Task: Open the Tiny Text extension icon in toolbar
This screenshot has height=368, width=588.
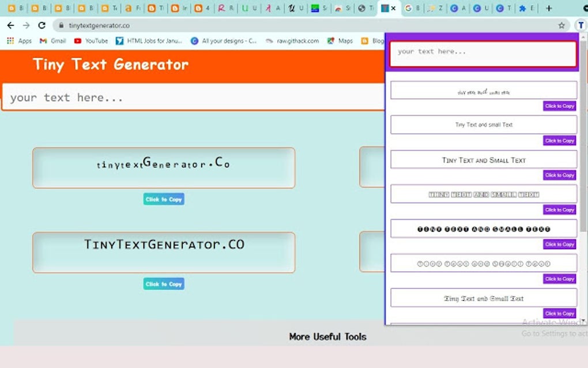Action: (581, 25)
